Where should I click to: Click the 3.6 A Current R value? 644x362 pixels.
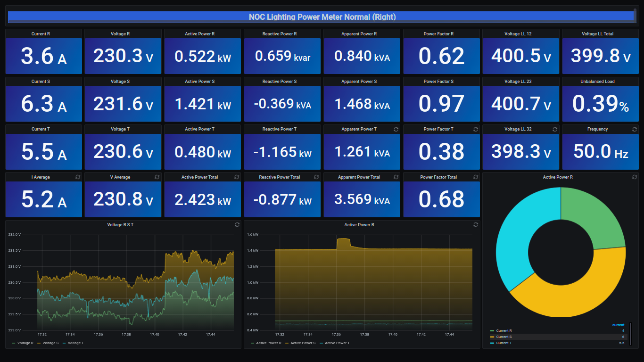tap(44, 57)
